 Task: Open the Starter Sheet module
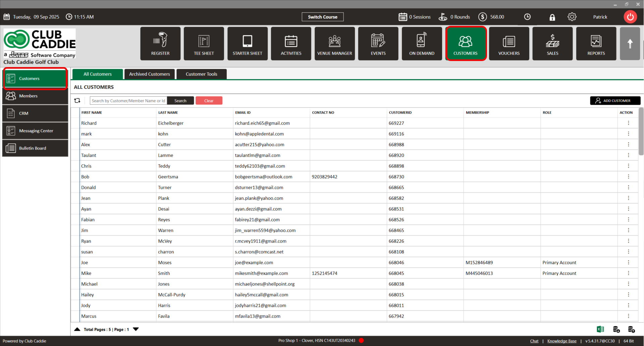point(248,44)
